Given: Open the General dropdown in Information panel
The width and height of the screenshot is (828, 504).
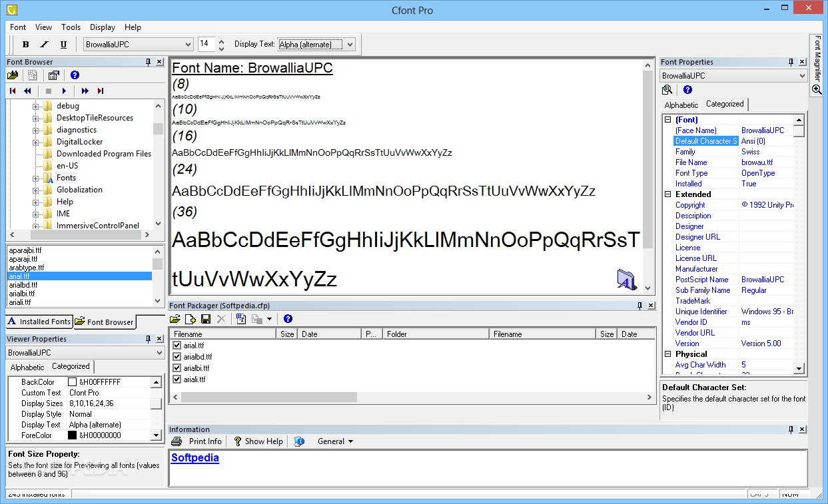Looking at the screenshot, I should pyautogui.click(x=335, y=441).
